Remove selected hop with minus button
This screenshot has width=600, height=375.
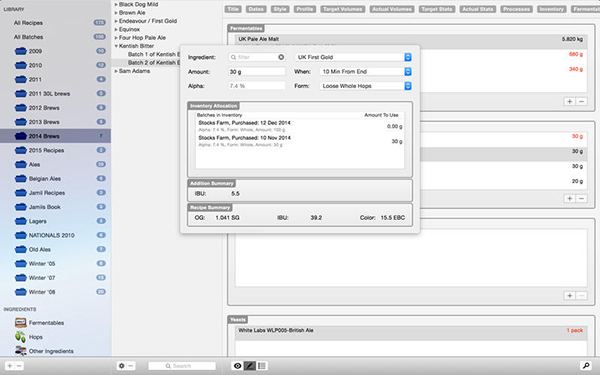coord(582,198)
